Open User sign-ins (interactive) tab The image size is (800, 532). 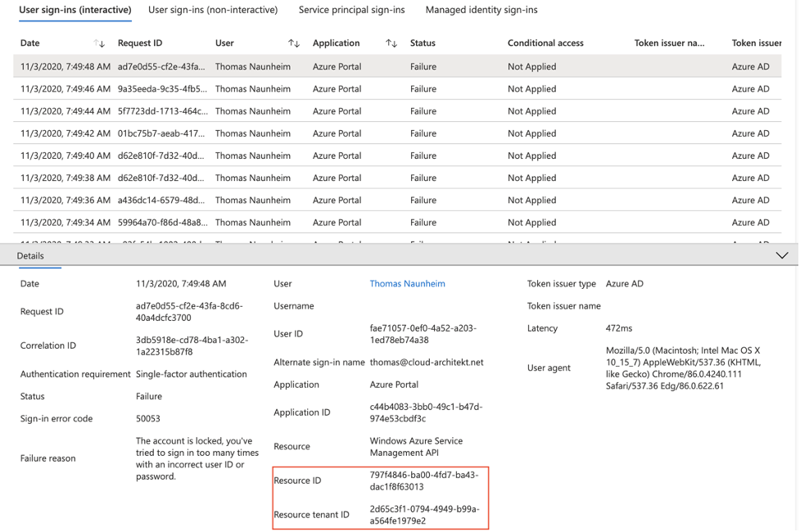pos(75,10)
